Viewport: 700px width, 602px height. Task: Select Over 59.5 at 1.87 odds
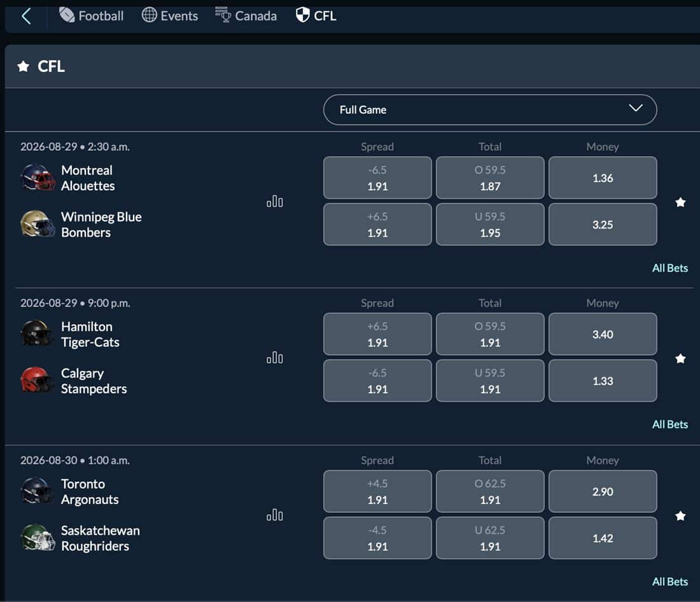coord(490,178)
